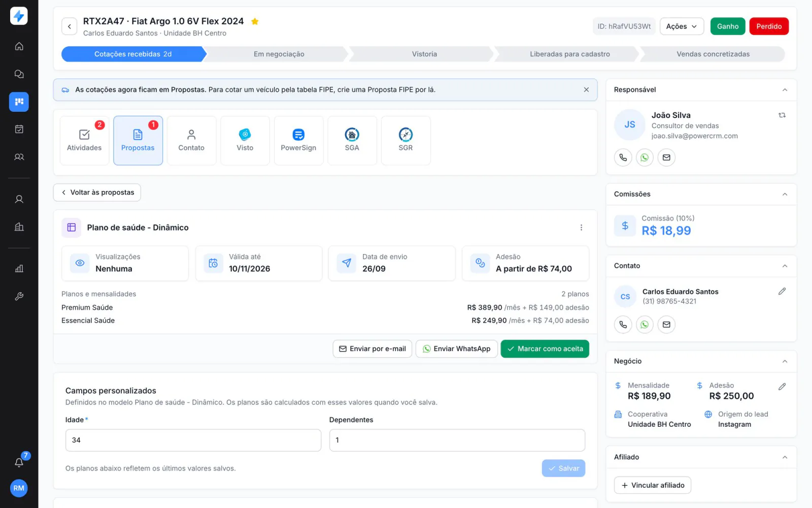This screenshot has width=812, height=508.
Task: Go back with the header arrow button
Action: pyautogui.click(x=70, y=26)
